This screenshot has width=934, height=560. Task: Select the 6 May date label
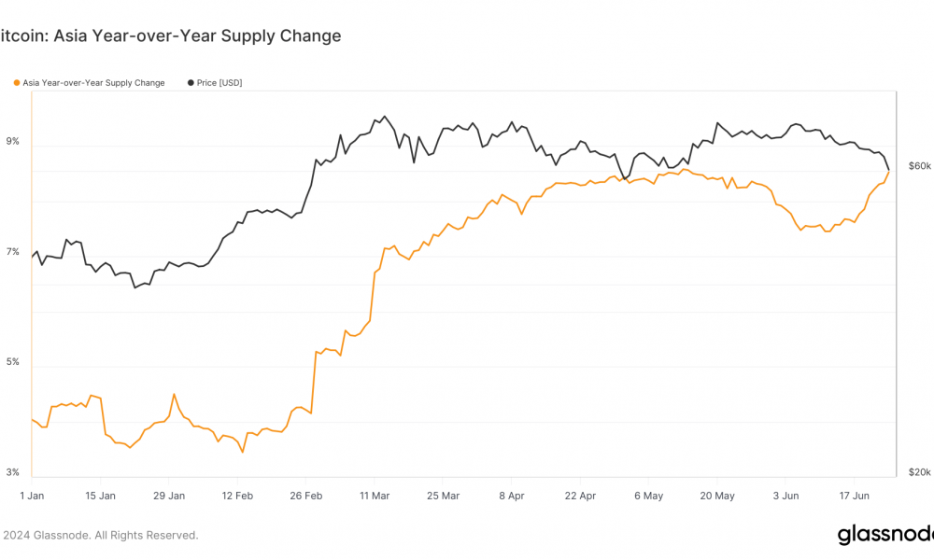[649, 496]
